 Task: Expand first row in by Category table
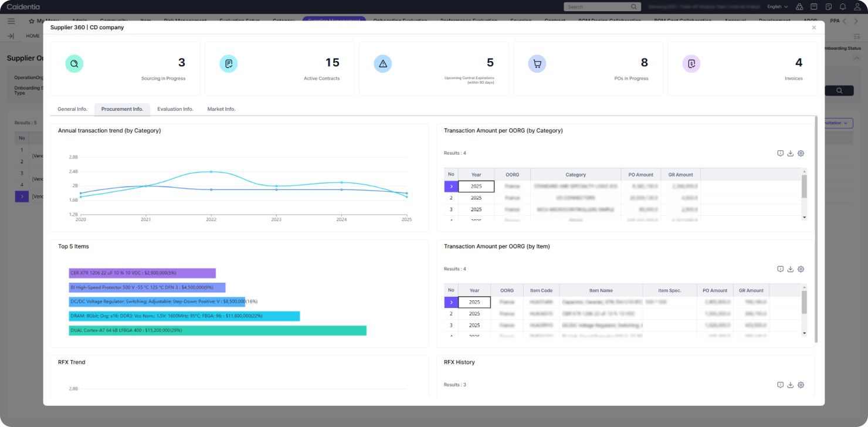pyautogui.click(x=451, y=187)
